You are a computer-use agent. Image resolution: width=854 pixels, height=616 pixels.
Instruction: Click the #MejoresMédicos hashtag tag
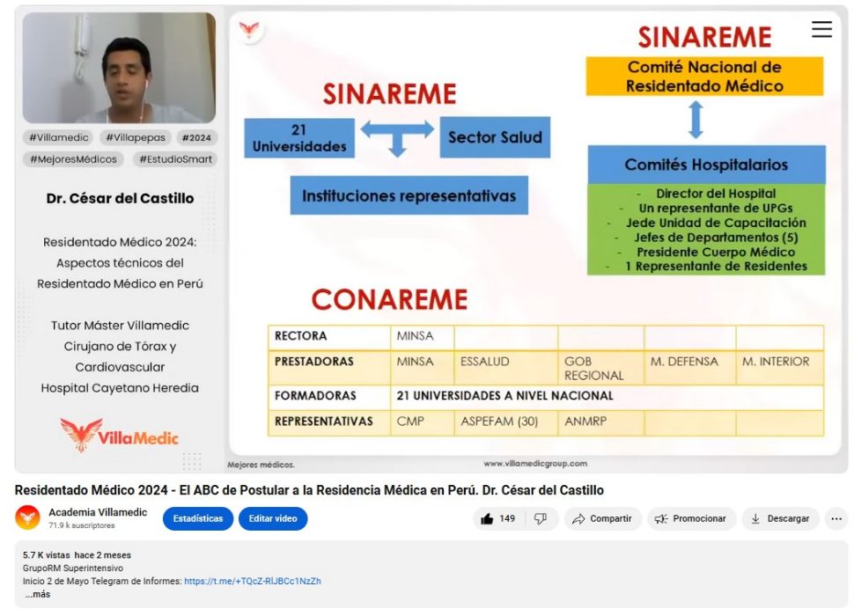pos(73,159)
